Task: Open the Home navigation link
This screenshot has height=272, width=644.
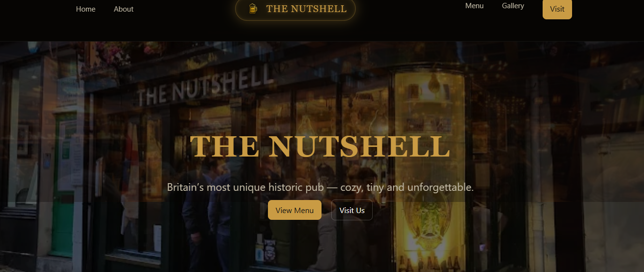Action: click(x=85, y=9)
